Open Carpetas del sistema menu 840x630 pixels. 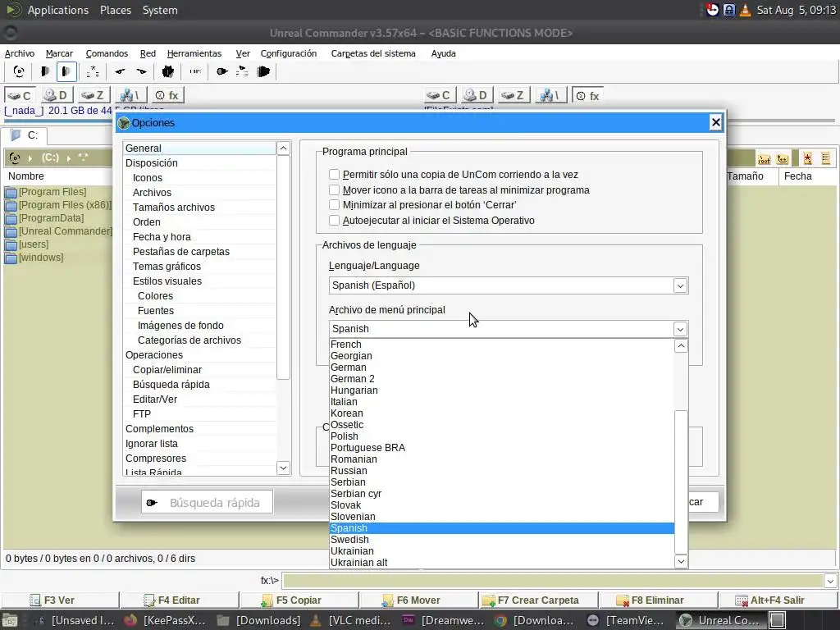373,53
